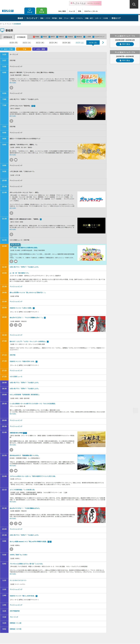This screenshot has width=140, height=644.
Task: Open カルチャー / ホール menu
Action: tap(91, 11)
